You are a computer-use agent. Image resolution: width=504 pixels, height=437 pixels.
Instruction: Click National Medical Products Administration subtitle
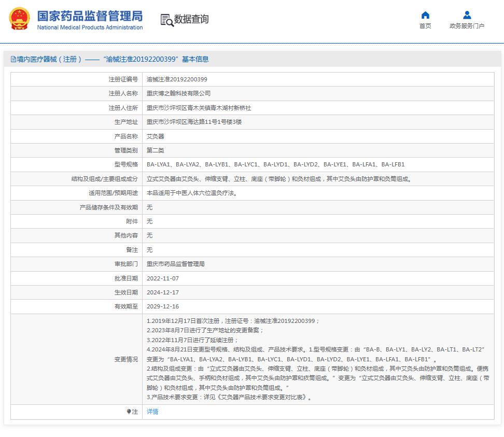[x=90, y=27]
